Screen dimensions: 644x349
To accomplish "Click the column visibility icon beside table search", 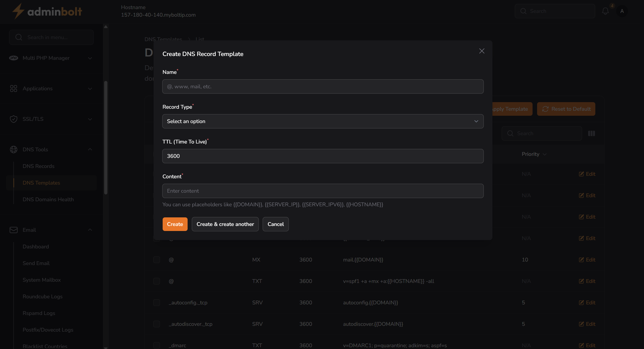I will 591,133.
